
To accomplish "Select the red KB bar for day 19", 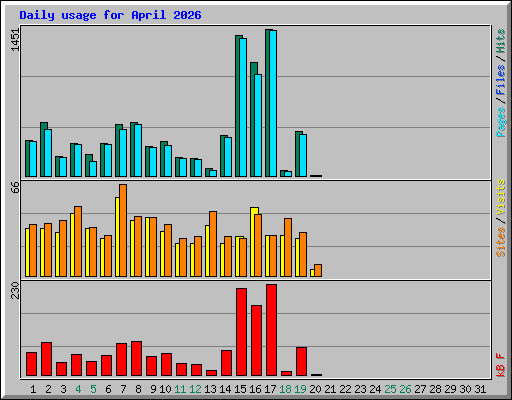I will (x=301, y=361).
